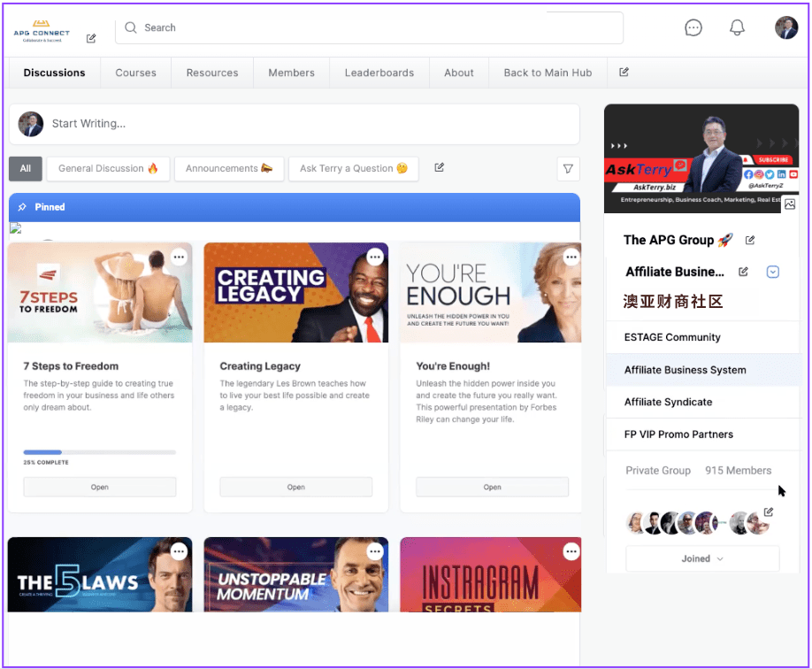Click the Start Writing post box

295,125
